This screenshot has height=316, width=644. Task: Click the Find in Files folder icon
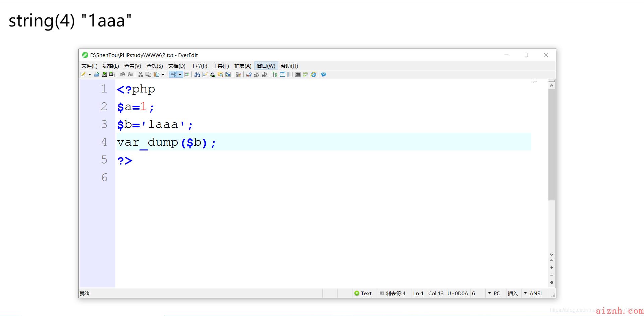click(x=220, y=74)
